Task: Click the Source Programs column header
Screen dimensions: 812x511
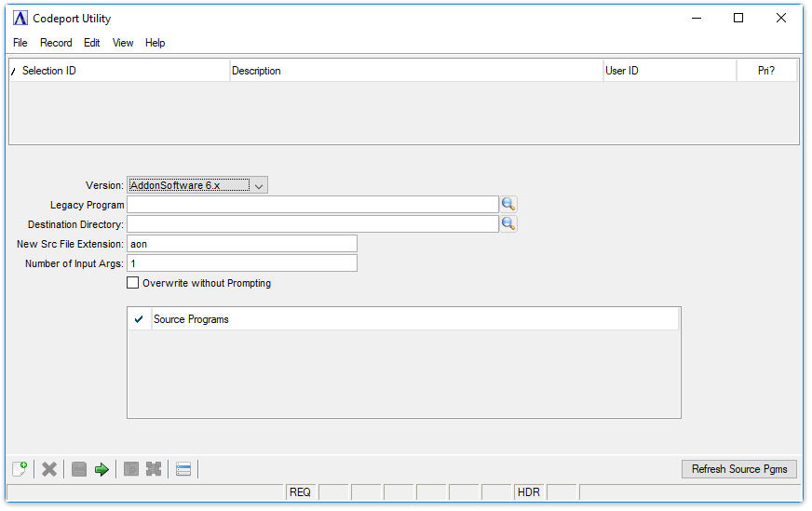Action: (x=415, y=319)
